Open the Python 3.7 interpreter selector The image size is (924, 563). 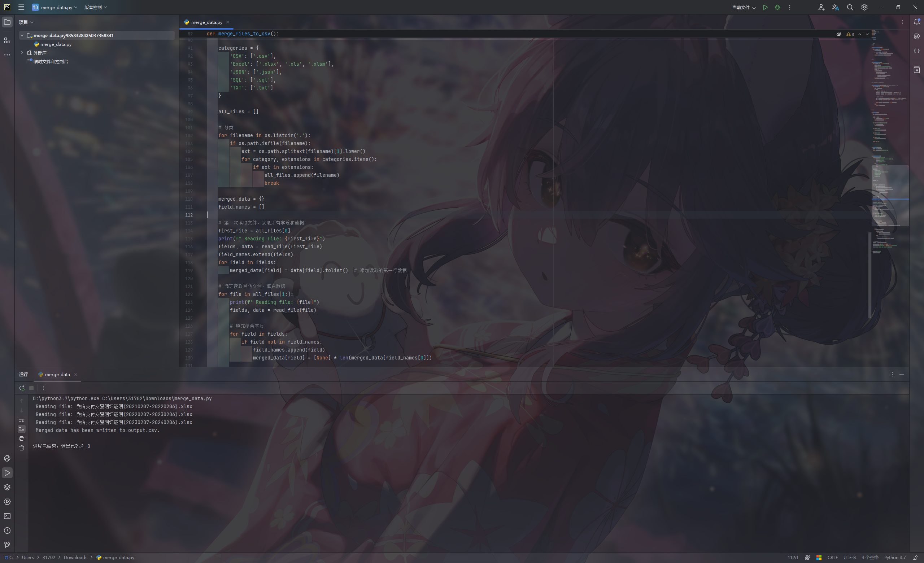point(895,557)
